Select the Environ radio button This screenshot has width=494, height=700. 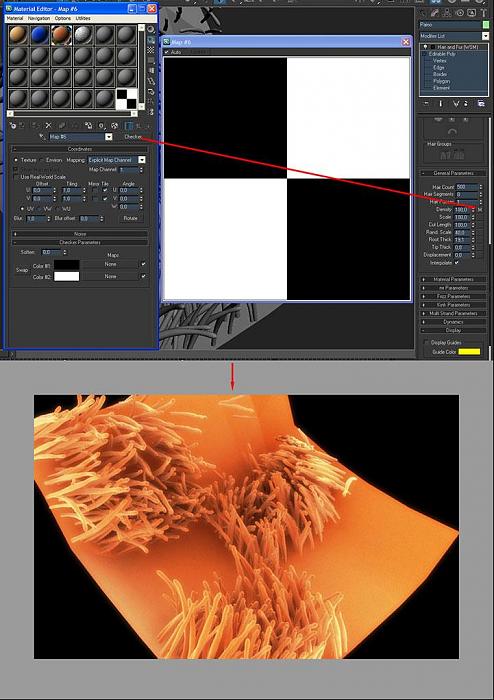pyautogui.click(x=42, y=160)
